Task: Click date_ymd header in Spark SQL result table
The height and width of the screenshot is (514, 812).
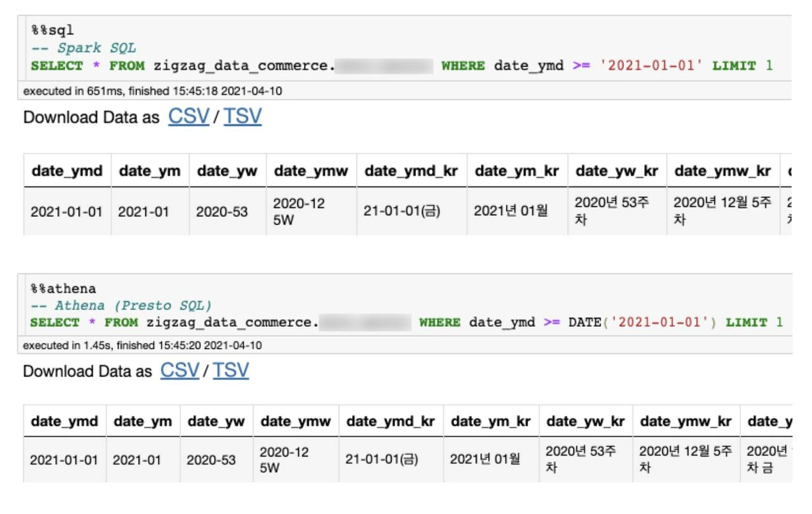Action: point(67,171)
